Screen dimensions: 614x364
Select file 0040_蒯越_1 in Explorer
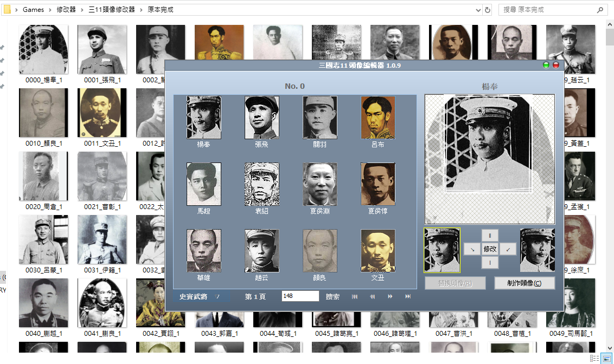(43, 308)
